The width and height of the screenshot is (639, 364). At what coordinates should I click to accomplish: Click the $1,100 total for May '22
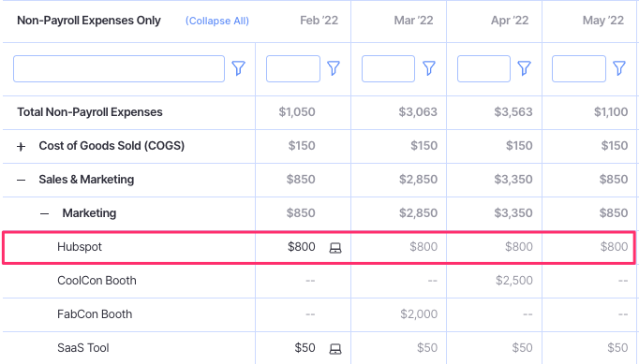click(x=611, y=112)
